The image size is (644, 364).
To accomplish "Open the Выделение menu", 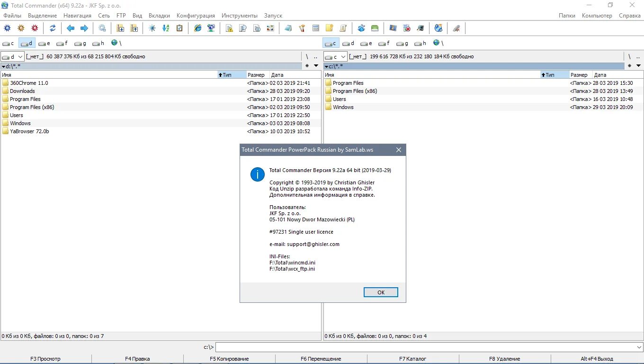I will pyautogui.click(x=42, y=16).
